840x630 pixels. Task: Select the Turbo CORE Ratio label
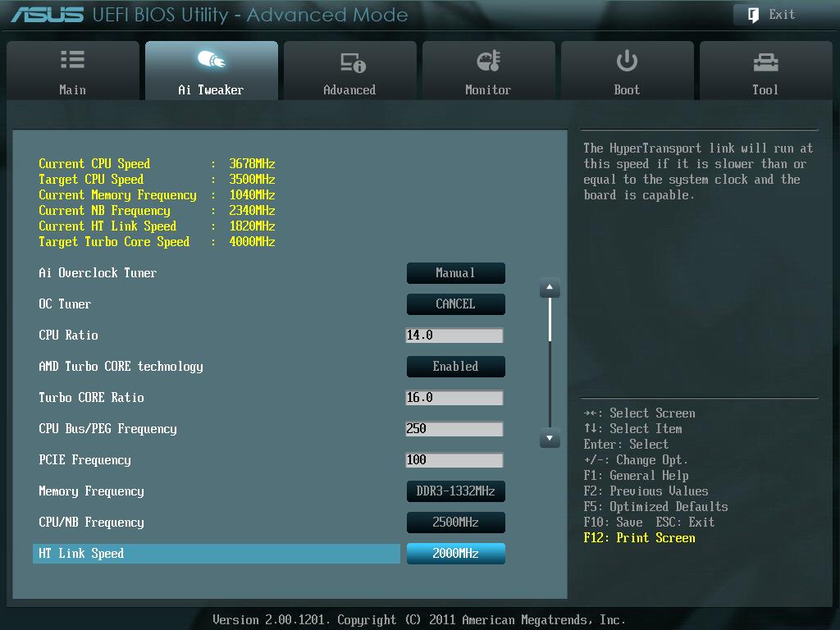(x=92, y=398)
